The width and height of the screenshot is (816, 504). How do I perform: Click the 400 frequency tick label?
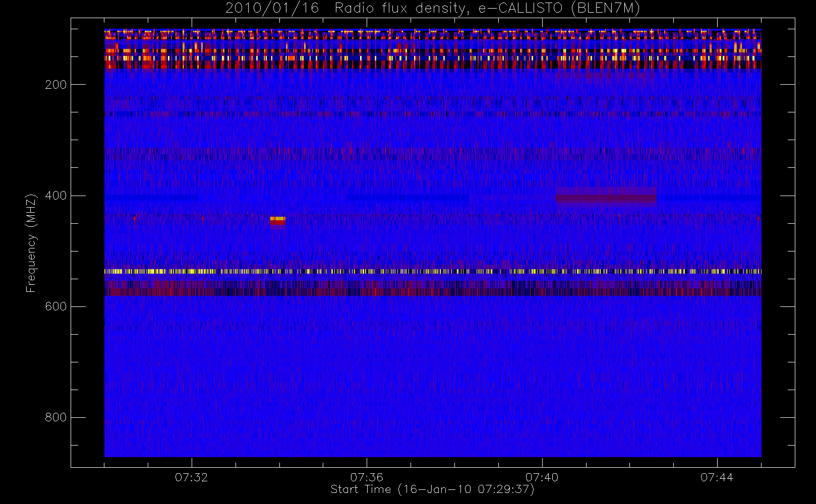pos(56,196)
